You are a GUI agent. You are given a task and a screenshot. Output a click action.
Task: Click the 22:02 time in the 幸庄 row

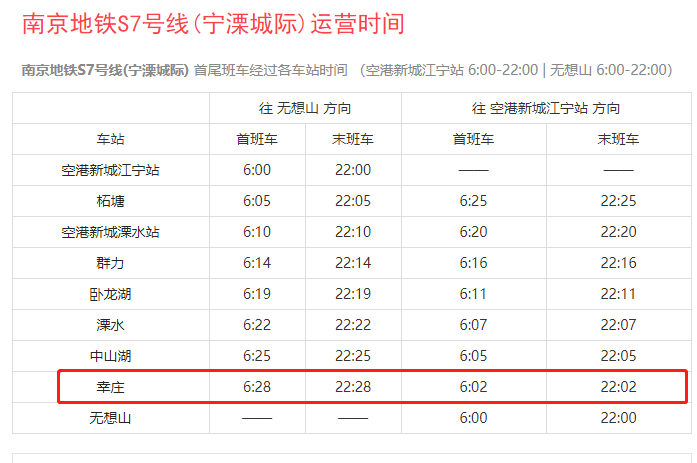[x=618, y=387]
